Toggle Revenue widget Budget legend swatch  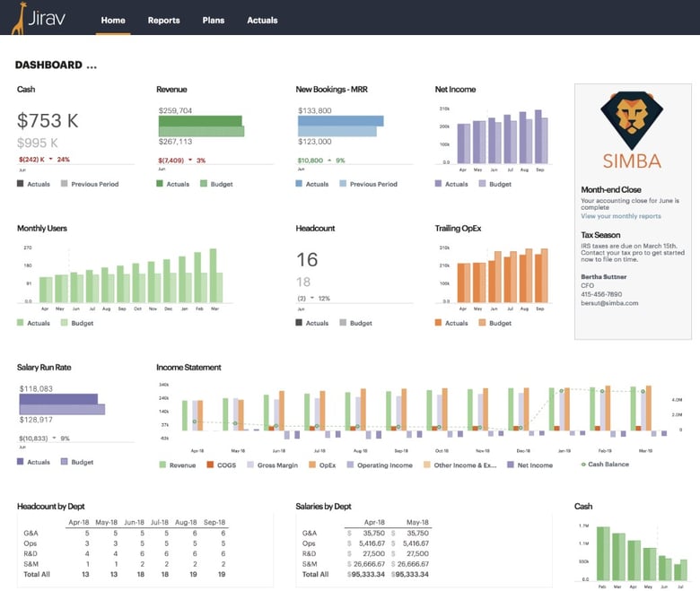(x=204, y=183)
